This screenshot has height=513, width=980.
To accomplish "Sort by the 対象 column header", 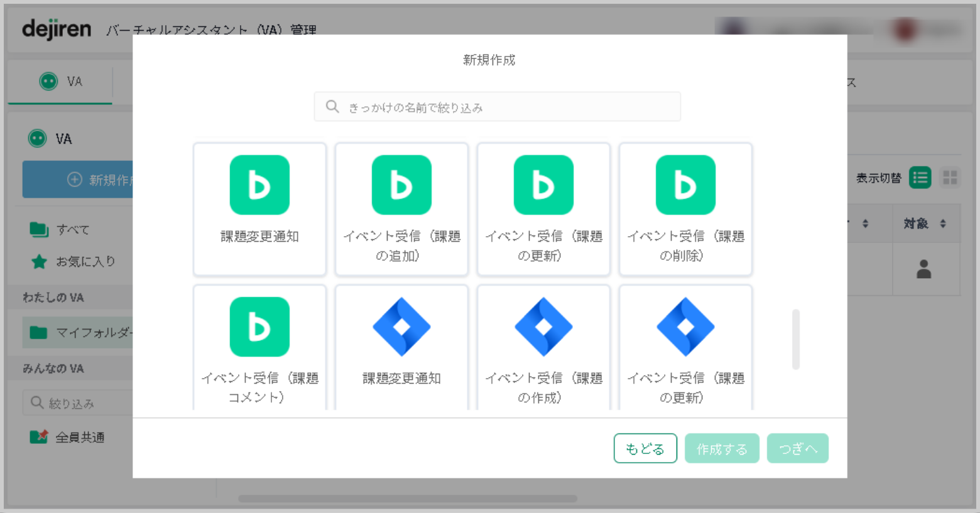I will click(x=925, y=224).
